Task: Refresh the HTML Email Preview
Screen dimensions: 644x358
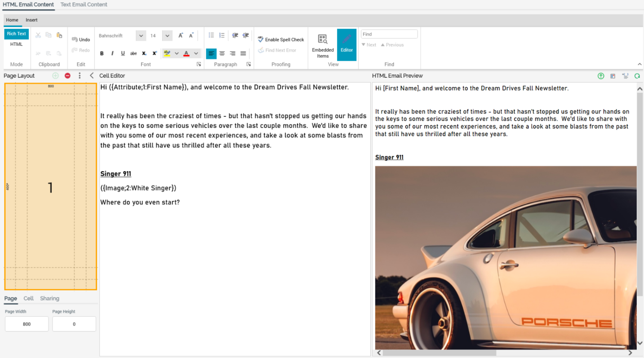Action: click(637, 76)
